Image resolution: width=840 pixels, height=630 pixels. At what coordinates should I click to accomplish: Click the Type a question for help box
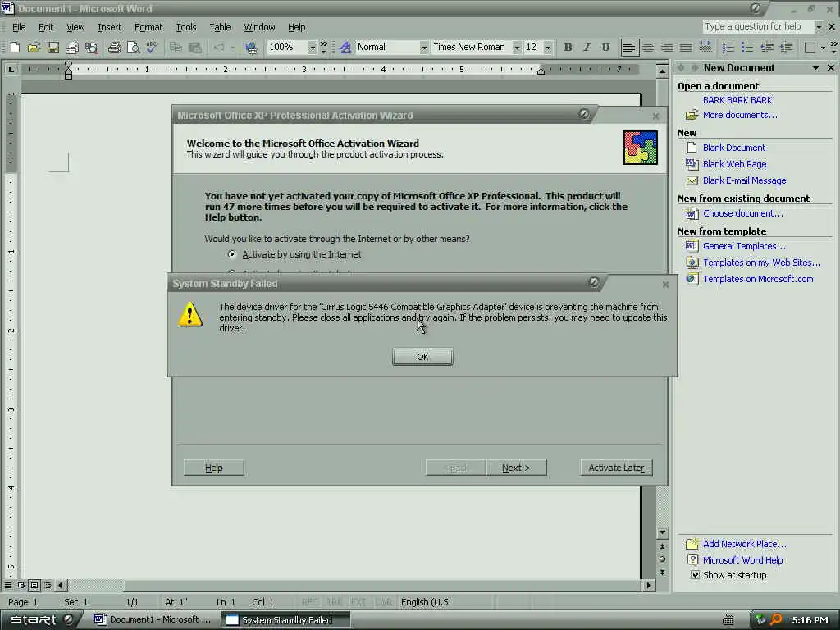coord(757,27)
